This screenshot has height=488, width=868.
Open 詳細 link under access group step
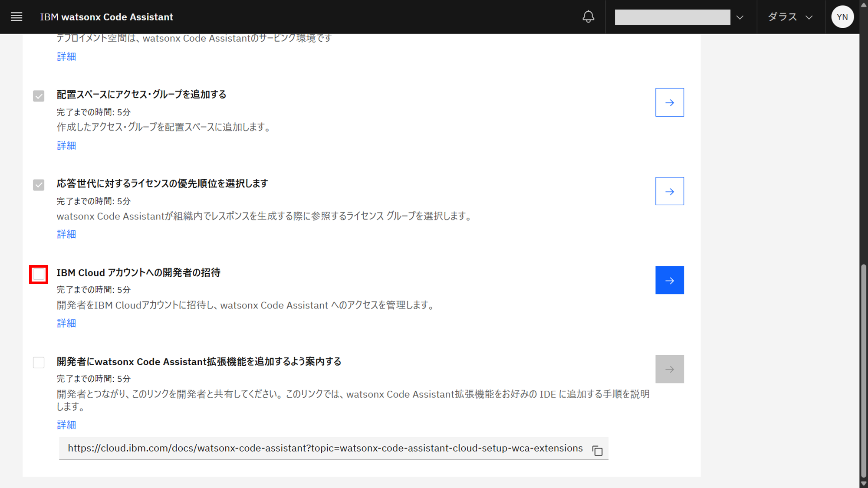[x=66, y=146]
